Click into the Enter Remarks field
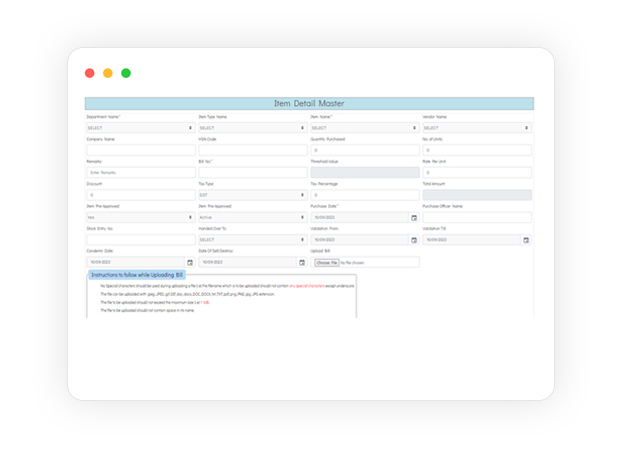This screenshot has height=450, width=622. tap(141, 173)
